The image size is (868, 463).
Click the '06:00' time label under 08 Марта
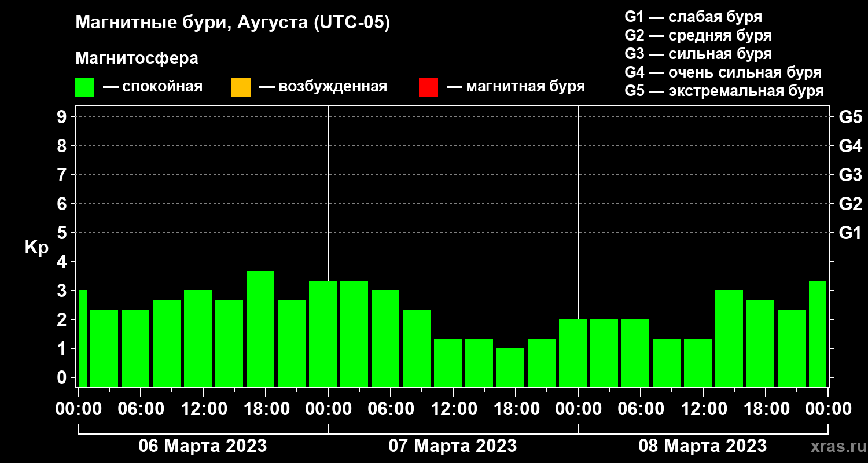[640, 409]
